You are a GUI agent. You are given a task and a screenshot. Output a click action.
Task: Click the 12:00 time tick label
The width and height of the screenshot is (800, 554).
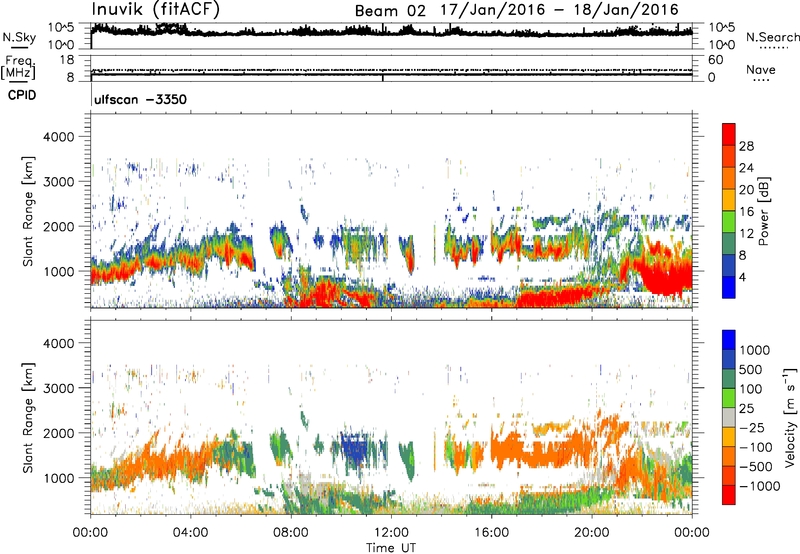point(391,533)
